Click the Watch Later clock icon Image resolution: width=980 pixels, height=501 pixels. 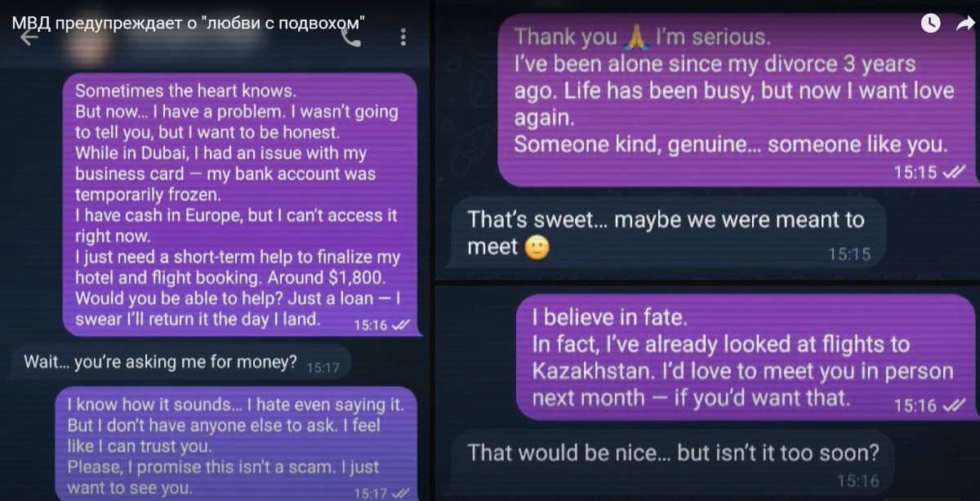(x=931, y=24)
